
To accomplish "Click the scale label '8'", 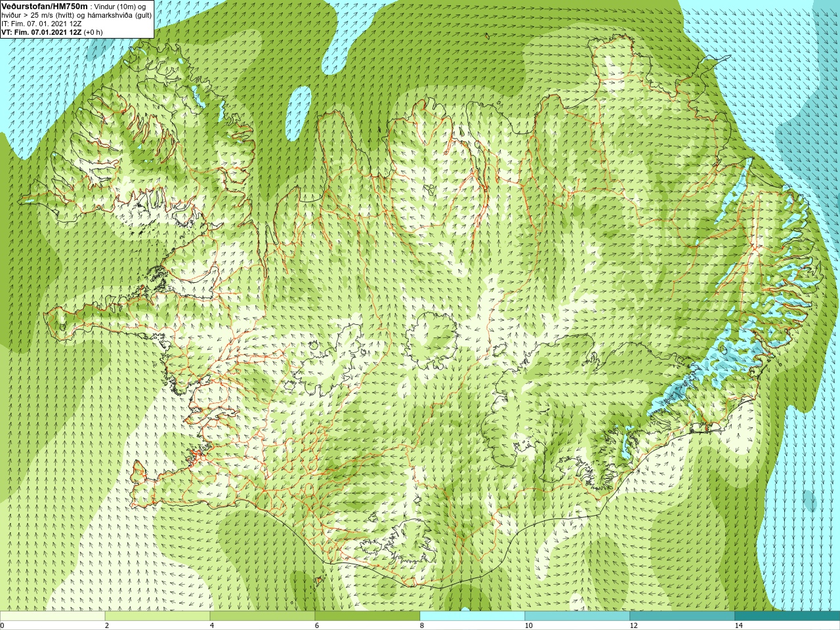I will 422,625.
